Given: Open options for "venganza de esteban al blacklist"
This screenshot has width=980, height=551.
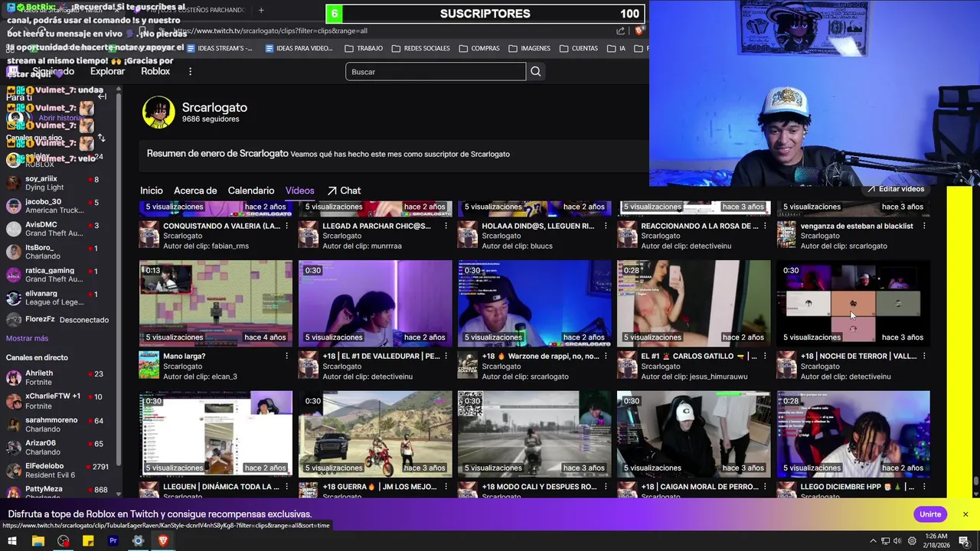Looking at the screenshot, I should coord(924,226).
